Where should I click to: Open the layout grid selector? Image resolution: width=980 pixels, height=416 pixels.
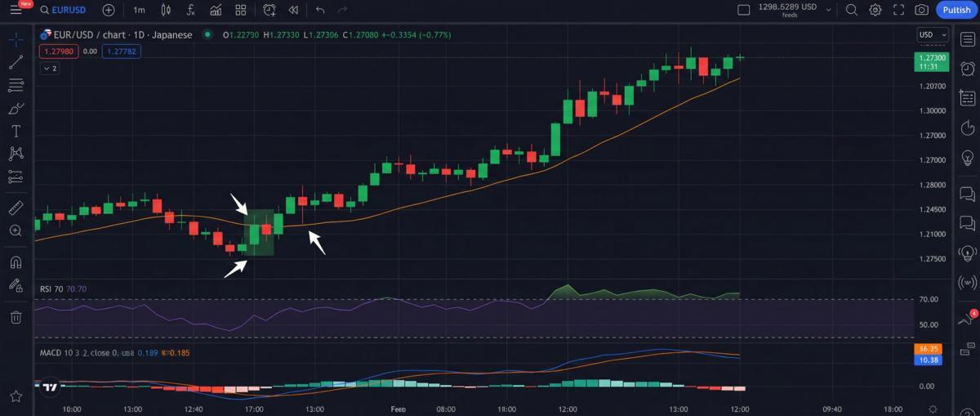(241, 10)
